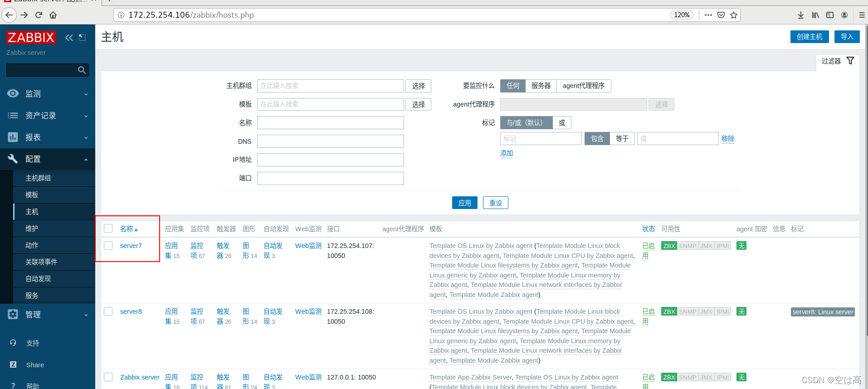Open the server7 host link
Screen dimensions: 868x389
131,246
